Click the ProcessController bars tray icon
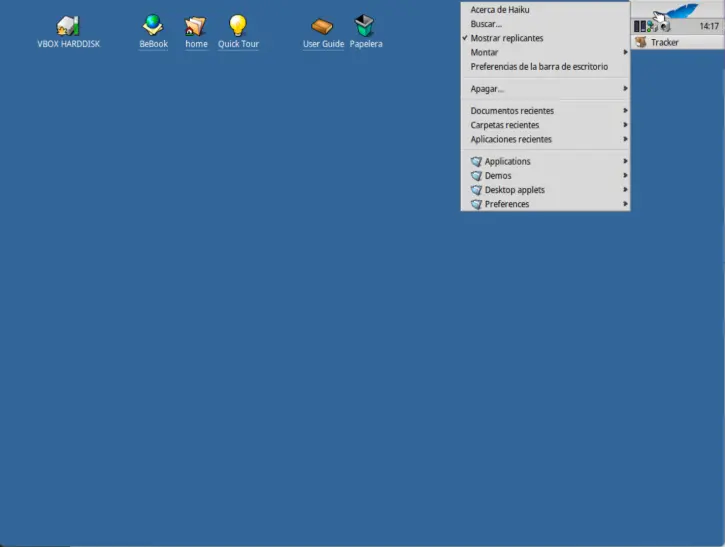The height and width of the screenshot is (547, 725). click(x=639, y=26)
